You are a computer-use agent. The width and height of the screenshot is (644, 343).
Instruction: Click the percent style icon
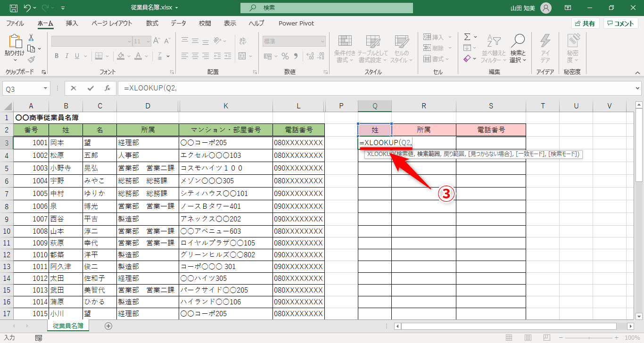click(x=285, y=56)
